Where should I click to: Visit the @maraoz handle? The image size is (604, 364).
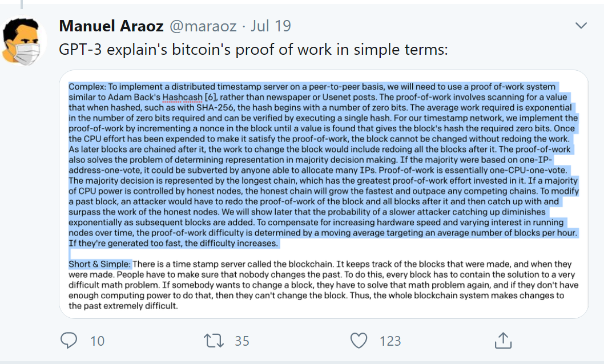point(203,26)
